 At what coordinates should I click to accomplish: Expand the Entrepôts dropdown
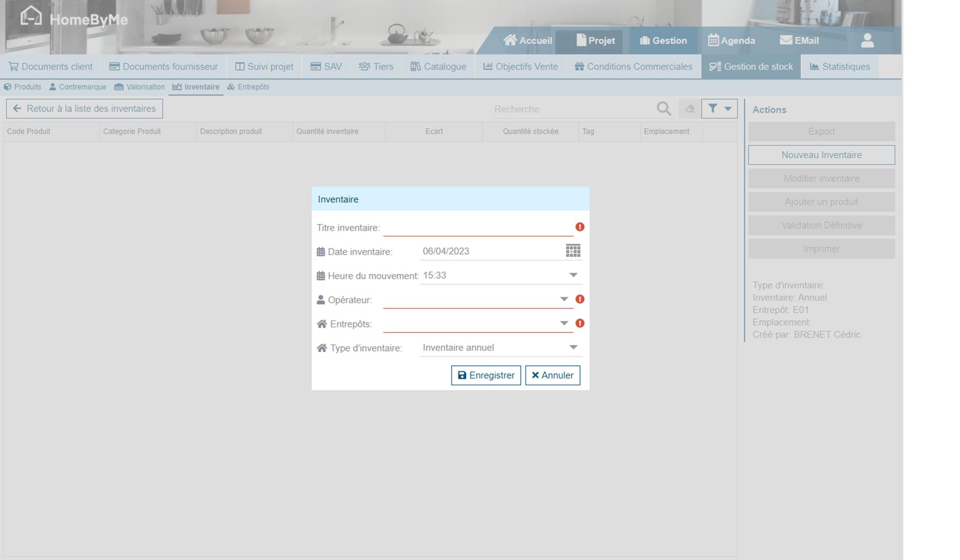563,323
